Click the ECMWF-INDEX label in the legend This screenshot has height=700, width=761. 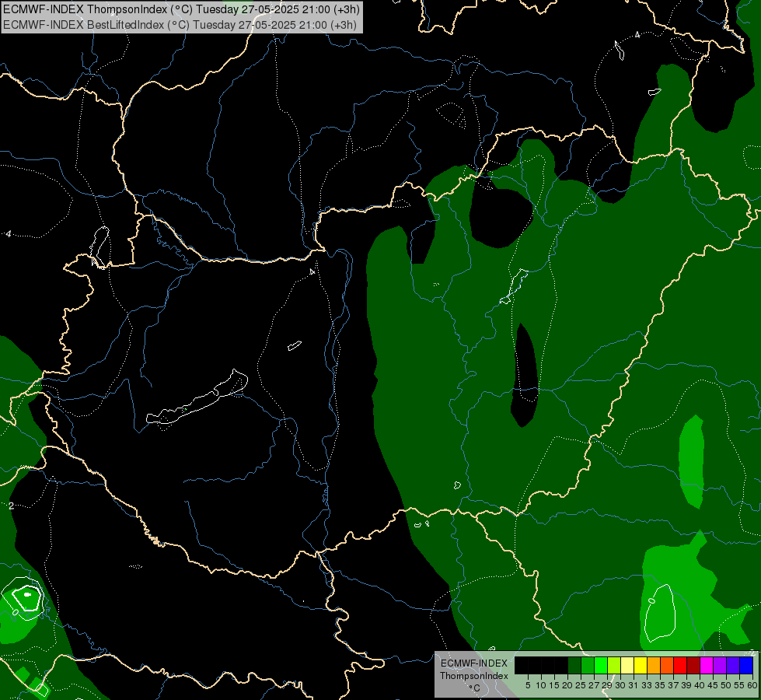coord(474,663)
